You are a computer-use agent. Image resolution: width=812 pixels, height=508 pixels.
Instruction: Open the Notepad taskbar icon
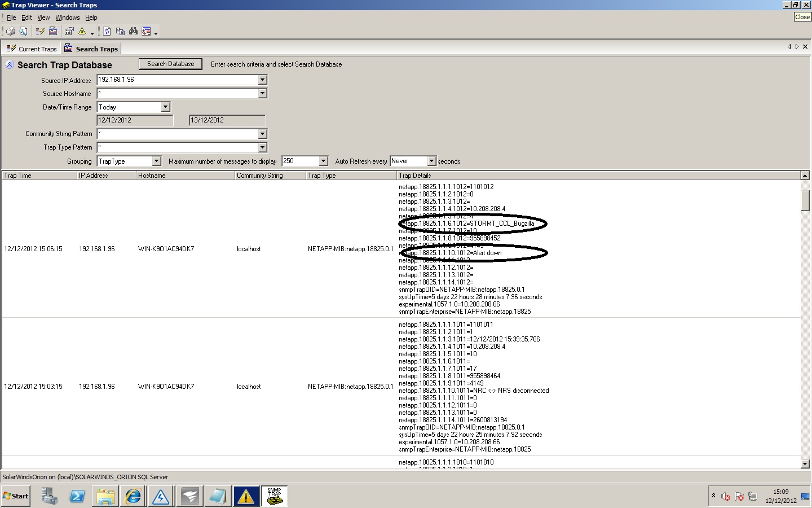pyautogui.click(x=218, y=496)
